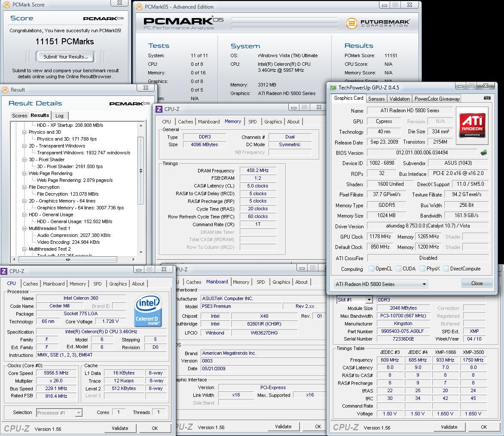
Task: Open the Validation tab in GPU-Z
Action: (x=400, y=99)
